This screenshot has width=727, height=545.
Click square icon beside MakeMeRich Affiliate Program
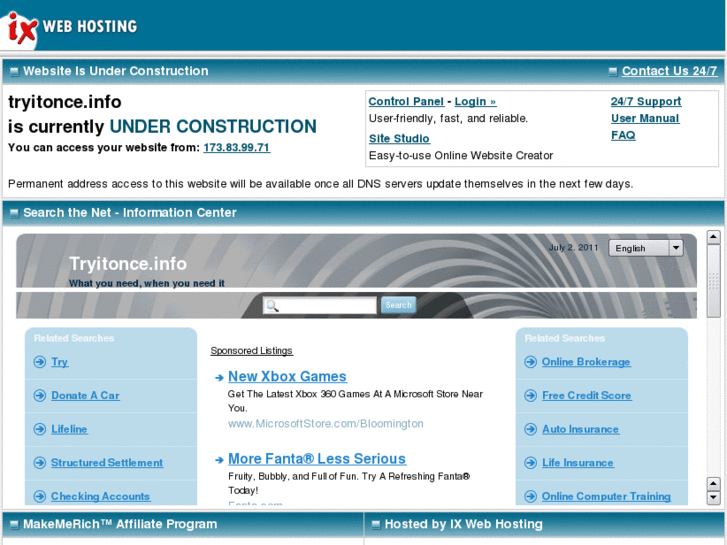coord(14,525)
